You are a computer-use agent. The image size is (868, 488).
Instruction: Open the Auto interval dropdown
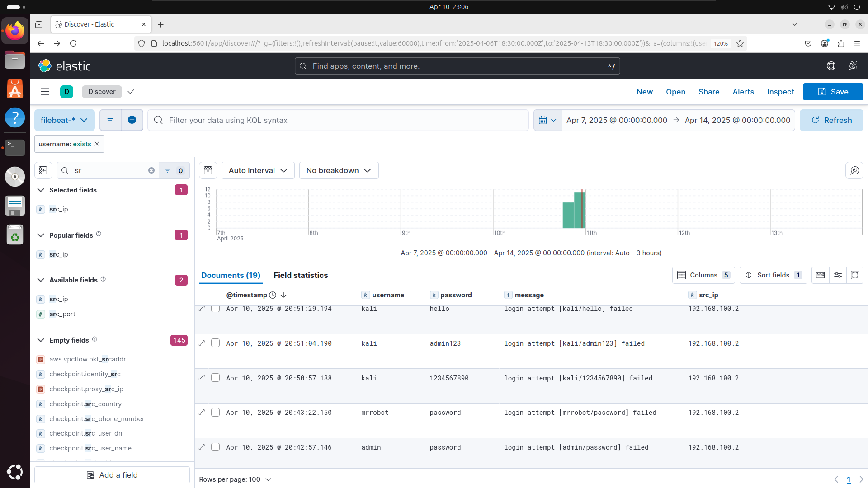click(x=258, y=170)
